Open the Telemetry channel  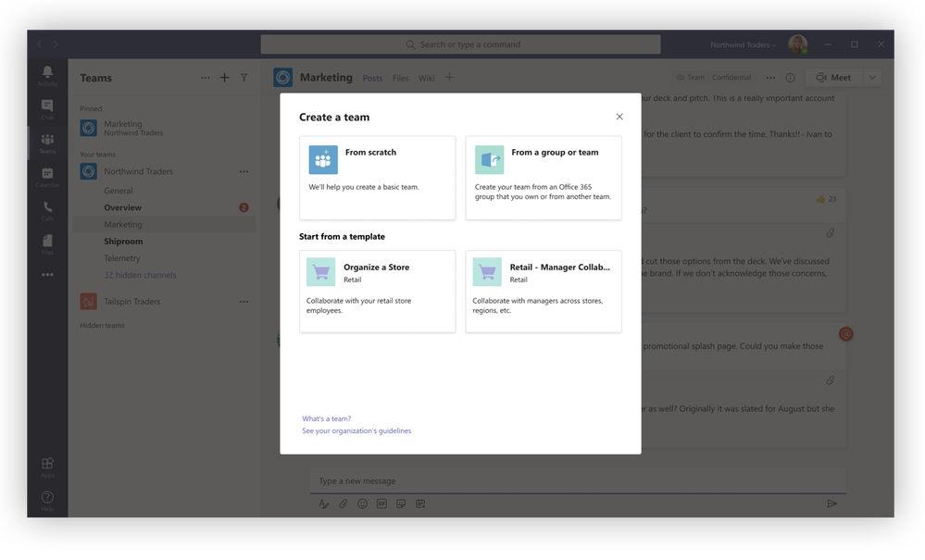coord(122,258)
